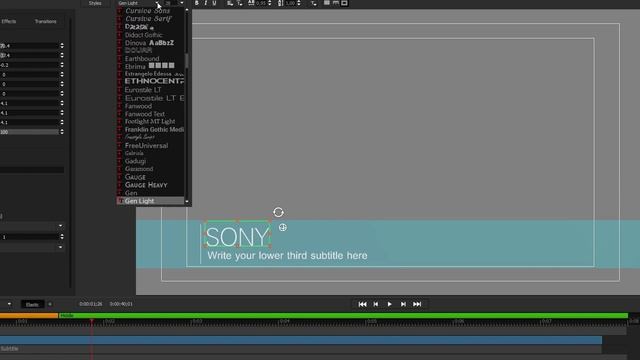Choose Franklin Gothic Medium font
640x360 pixels.
pos(154,129)
